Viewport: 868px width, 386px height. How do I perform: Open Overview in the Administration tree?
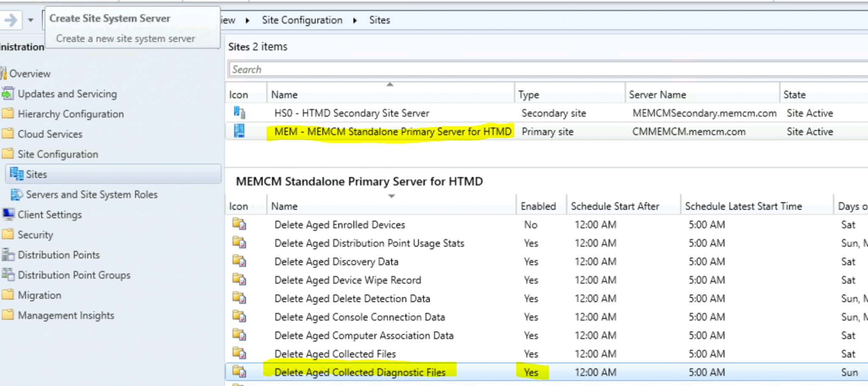[x=30, y=74]
